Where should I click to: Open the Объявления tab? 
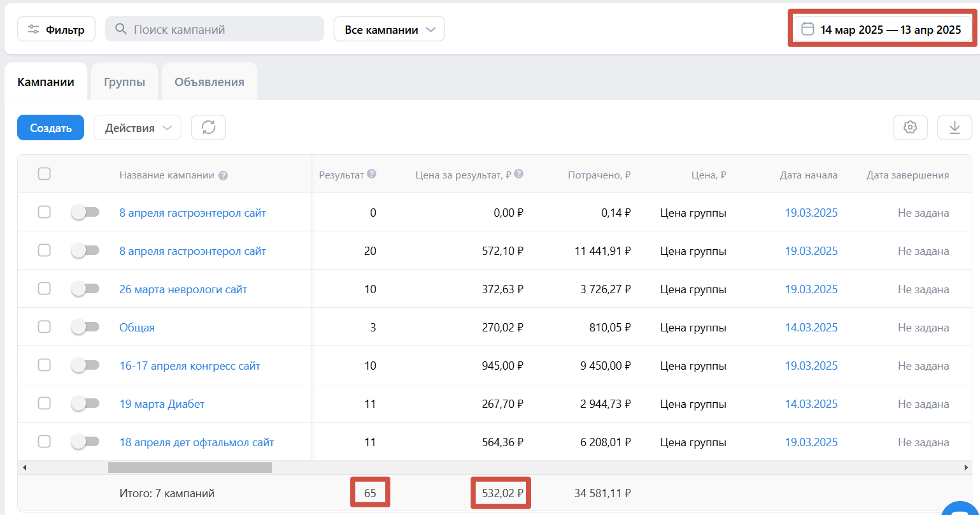(209, 82)
